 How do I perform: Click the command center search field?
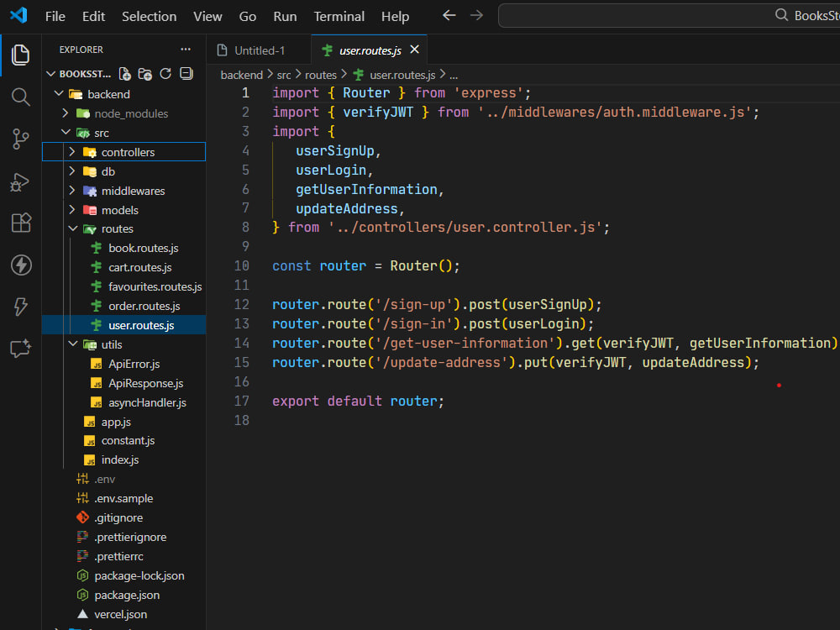pyautogui.click(x=669, y=15)
